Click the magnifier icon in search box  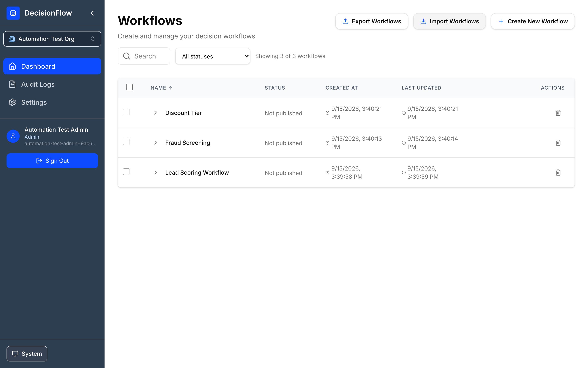(x=127, y=56)
